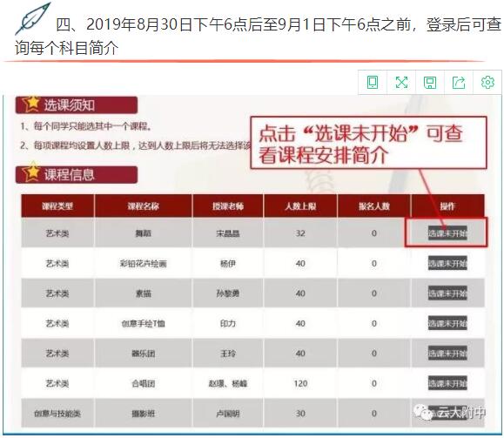Click the 创意与技能类 course type cell
Viewport: 504px width, 438px height.
click(x=57, y=414)
